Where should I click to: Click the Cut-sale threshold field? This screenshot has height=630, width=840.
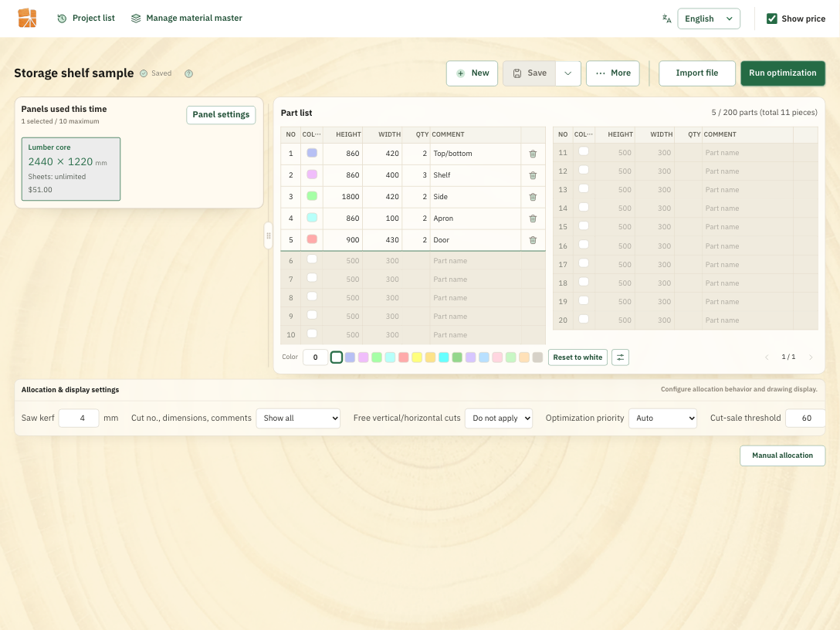(805, 418)
